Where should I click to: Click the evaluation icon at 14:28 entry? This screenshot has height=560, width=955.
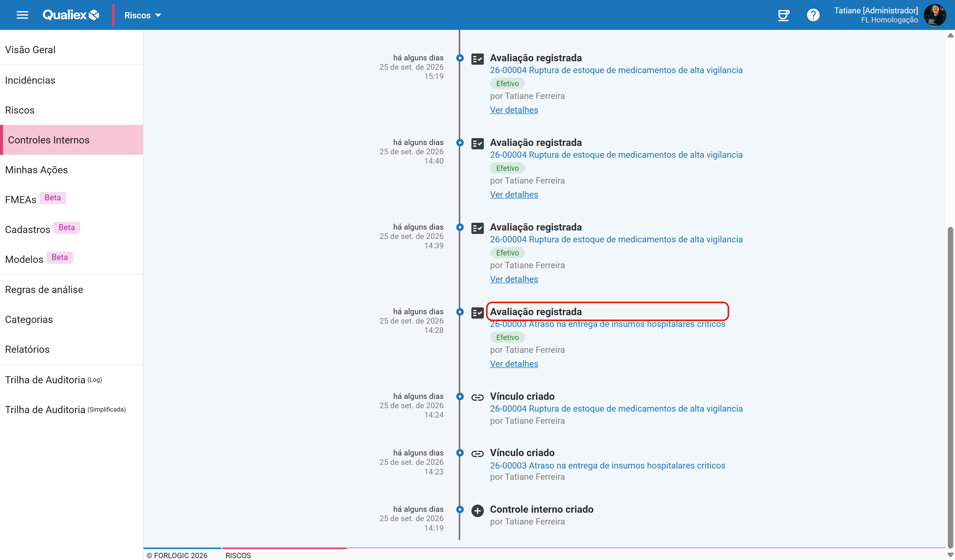coord(477,313)
